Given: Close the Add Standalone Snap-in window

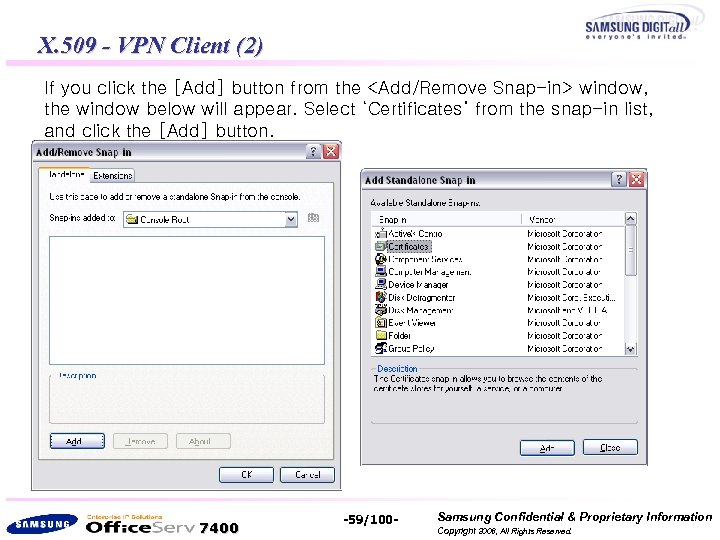Looking at the screenshot, I should pos(636,179).
